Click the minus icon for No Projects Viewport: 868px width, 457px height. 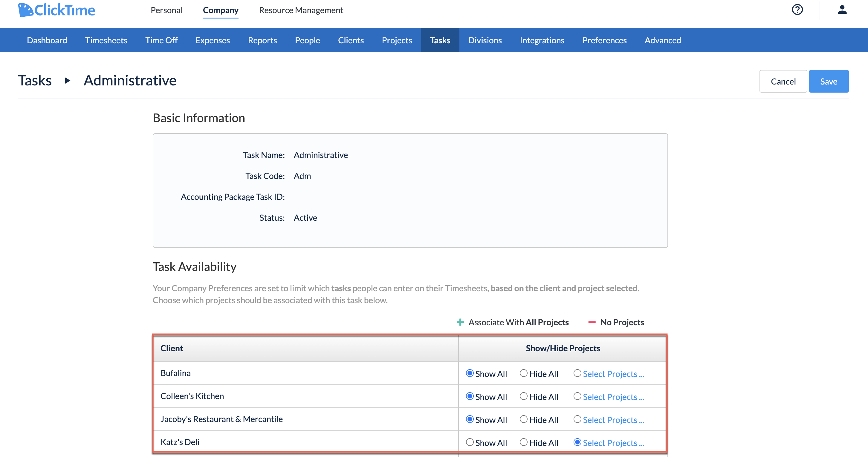[x=592, y=322]
